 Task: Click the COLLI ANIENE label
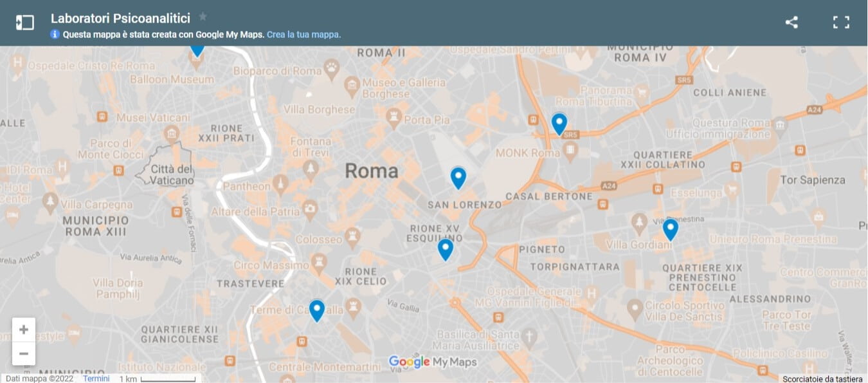[x=729, y=93]
